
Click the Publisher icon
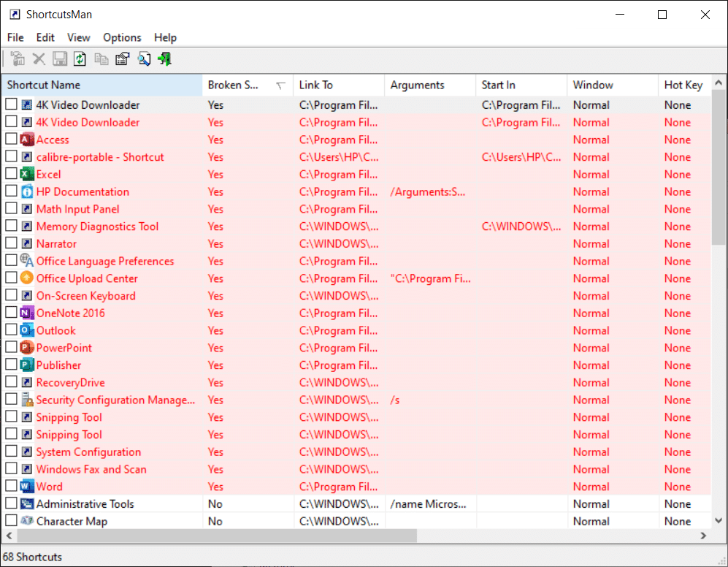(x=27, y=365)
